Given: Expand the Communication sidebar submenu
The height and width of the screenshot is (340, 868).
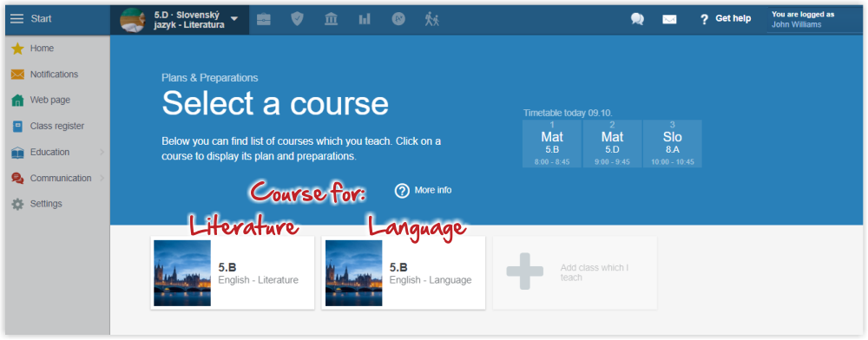Looking at the screenshot, I should (102, 178).
